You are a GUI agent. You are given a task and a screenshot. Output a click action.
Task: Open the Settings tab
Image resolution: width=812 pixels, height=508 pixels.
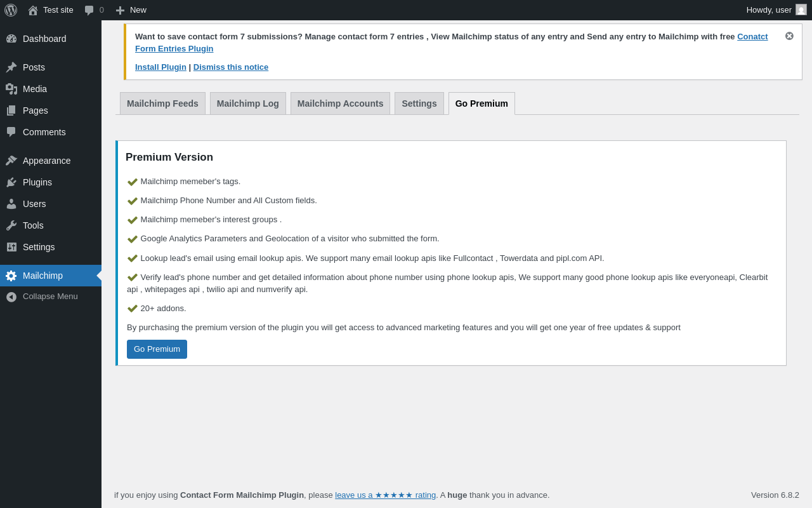419,104
